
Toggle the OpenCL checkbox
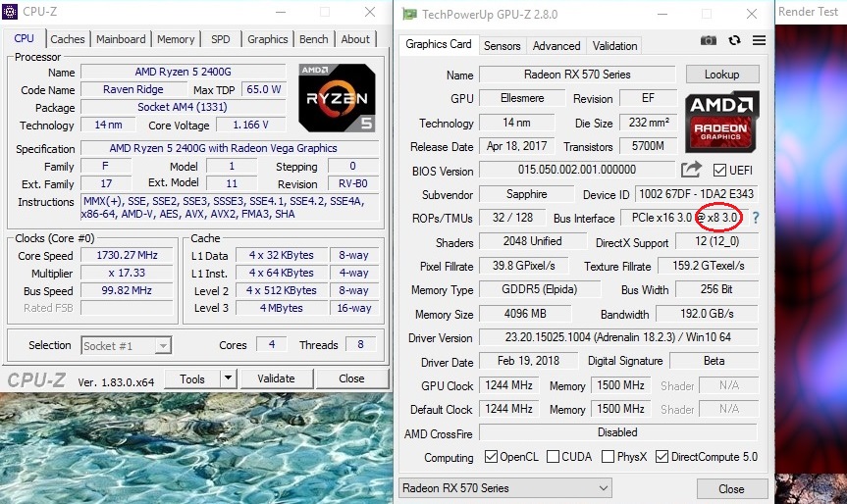coord(491,457)
